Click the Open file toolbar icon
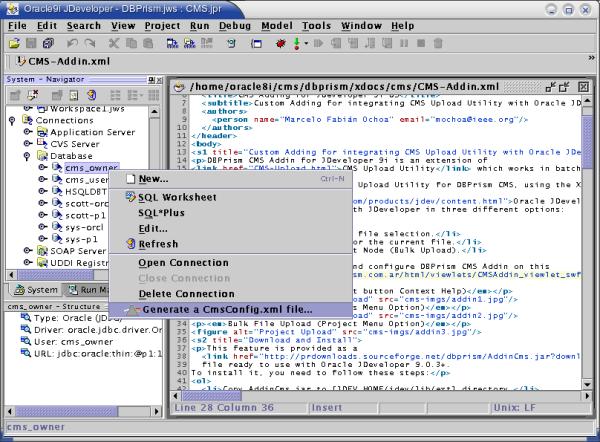 (x=14, y=43)
